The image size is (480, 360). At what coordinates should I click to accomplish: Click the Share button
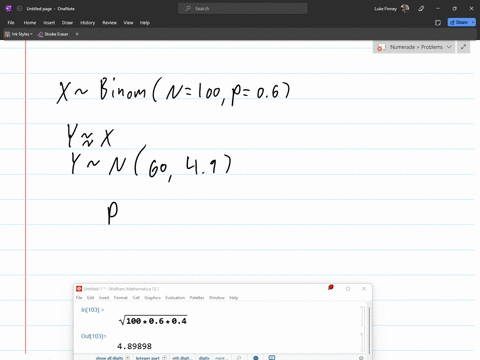(x=459, y=22)
